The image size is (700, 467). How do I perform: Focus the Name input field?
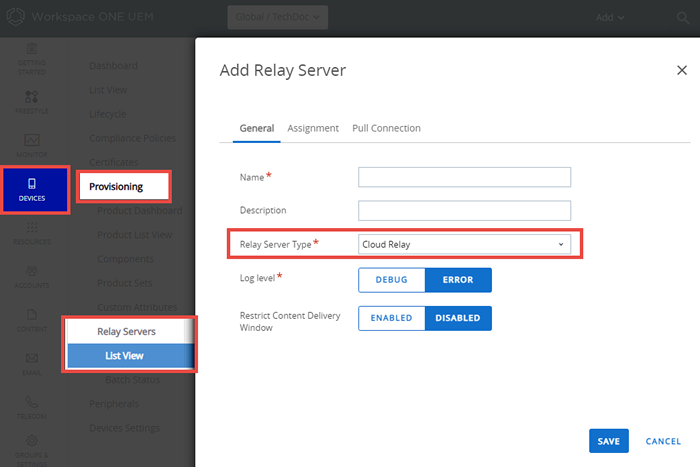pos(464,177)
